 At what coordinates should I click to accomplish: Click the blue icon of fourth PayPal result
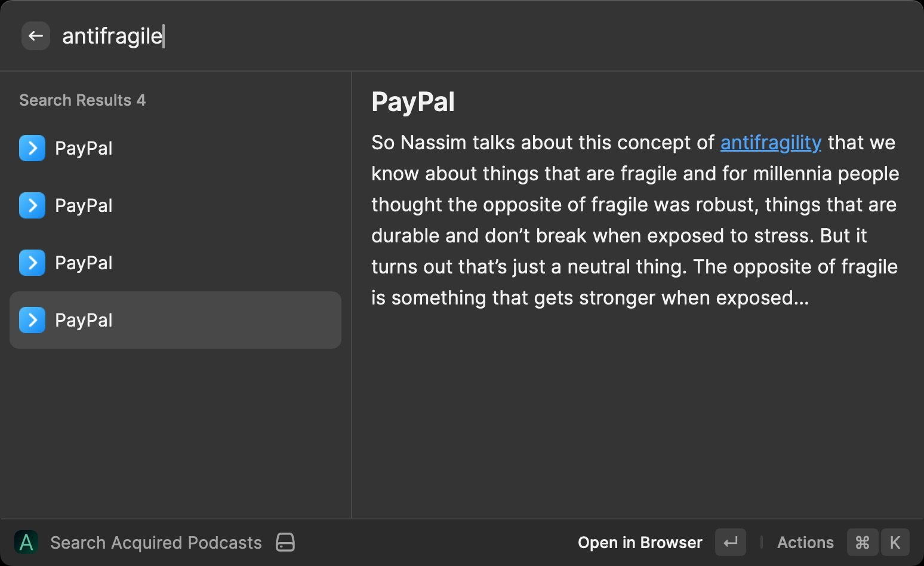coord(32,320)
